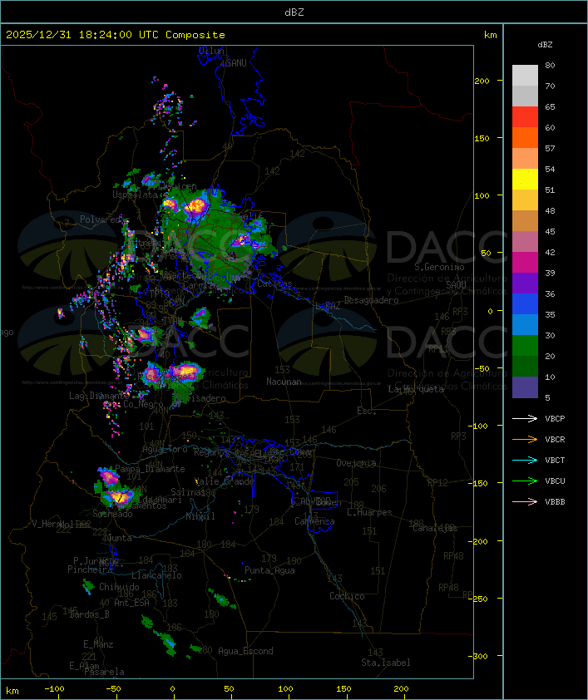The width and height of the screenshot is (588, 700).
Task: Click the 'dBZ' heading above the color legend
Action: [x=545, y=45]
